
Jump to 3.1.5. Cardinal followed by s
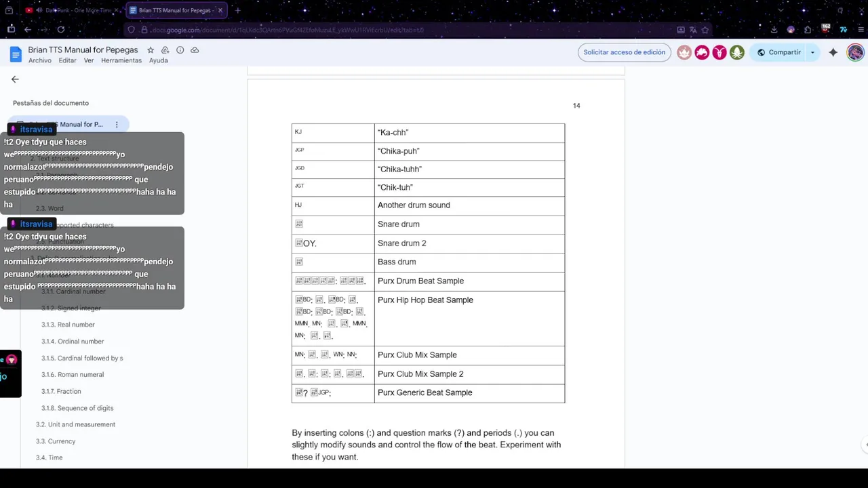pos(82,358)
